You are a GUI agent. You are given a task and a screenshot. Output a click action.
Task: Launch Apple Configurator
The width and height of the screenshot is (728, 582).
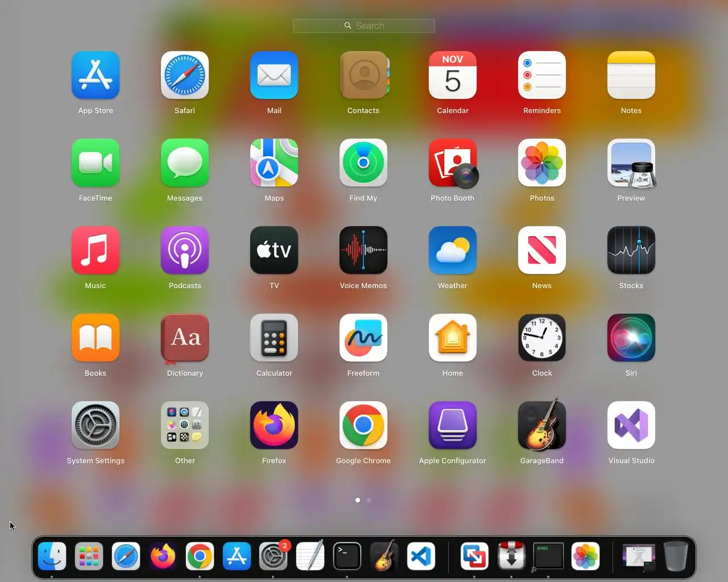(x=453, y=425)
